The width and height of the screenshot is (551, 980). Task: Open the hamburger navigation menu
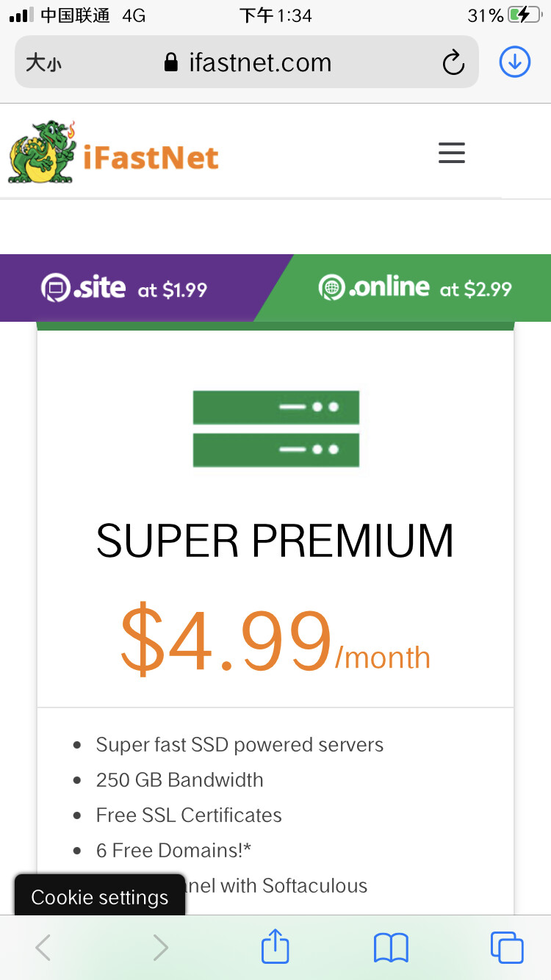click(451, 152)
